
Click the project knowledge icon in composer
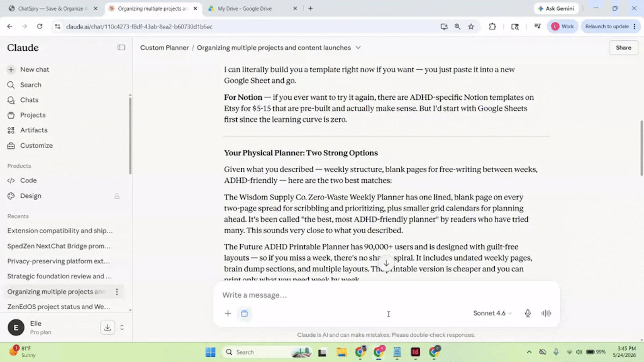click(244, 313)
